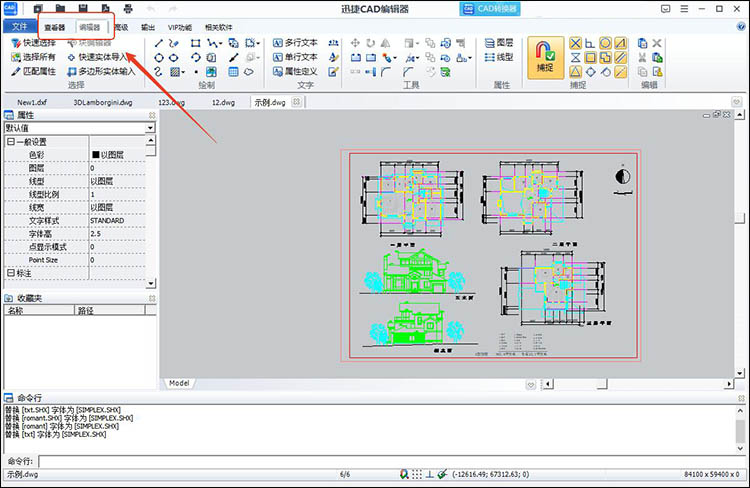Toggle the diamond quadrant snap mode

tap(590, 72)
